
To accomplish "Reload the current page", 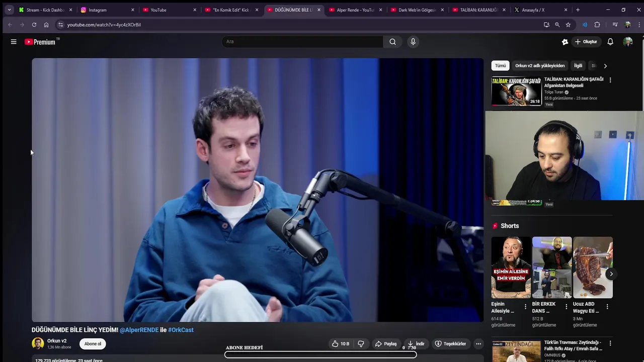I will coord(34,25).
